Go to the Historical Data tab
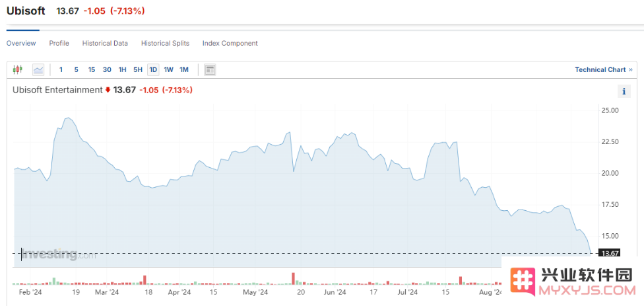The image size is (644, 306). pos(105,43)
